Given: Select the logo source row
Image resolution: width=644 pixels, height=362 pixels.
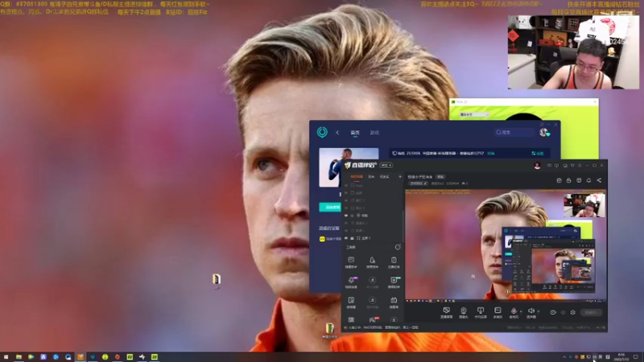Looking at the screenshot, I should click(373, 186).
